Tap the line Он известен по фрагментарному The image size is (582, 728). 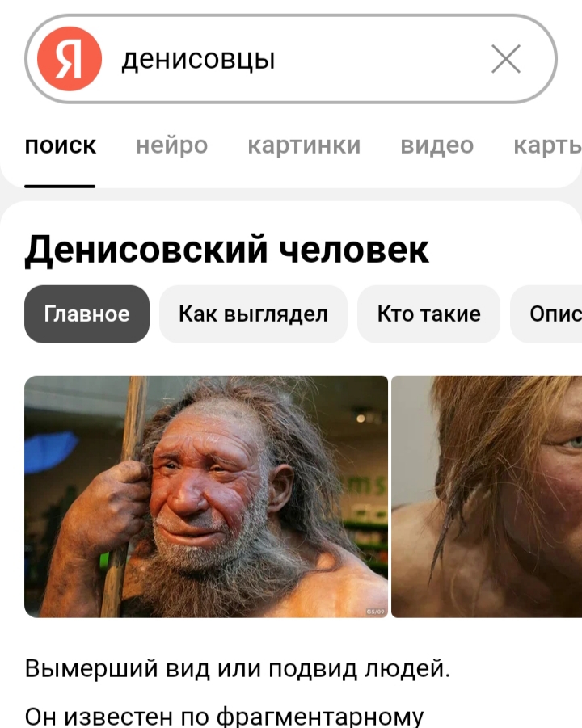point(224,716)
